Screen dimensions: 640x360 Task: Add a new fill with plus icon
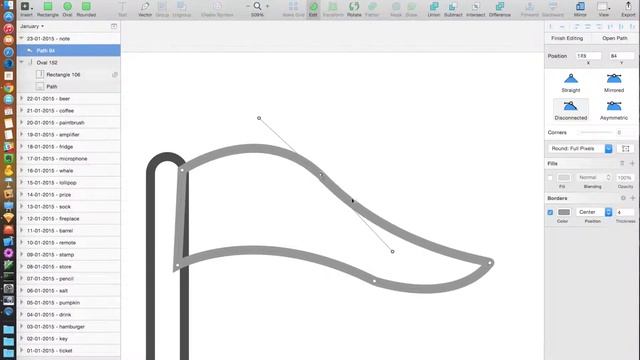632,163
